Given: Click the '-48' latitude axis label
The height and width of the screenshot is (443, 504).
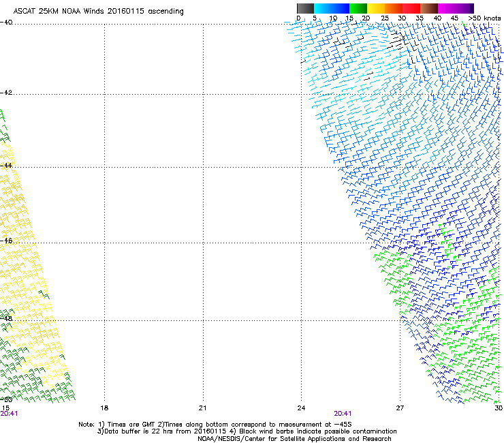Looking at the screenshot, I should tap(6, 318).
